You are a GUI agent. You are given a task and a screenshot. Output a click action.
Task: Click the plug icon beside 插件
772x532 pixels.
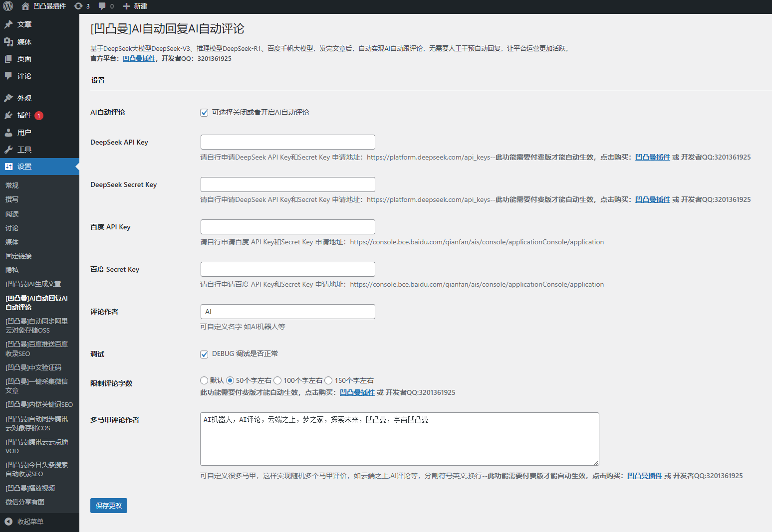tap(8, 115)
